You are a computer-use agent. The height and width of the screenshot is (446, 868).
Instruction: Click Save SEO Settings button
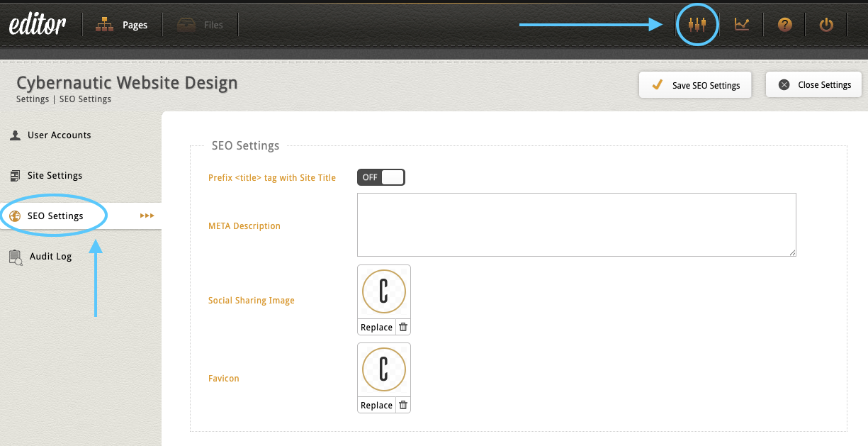coord(695,85)
